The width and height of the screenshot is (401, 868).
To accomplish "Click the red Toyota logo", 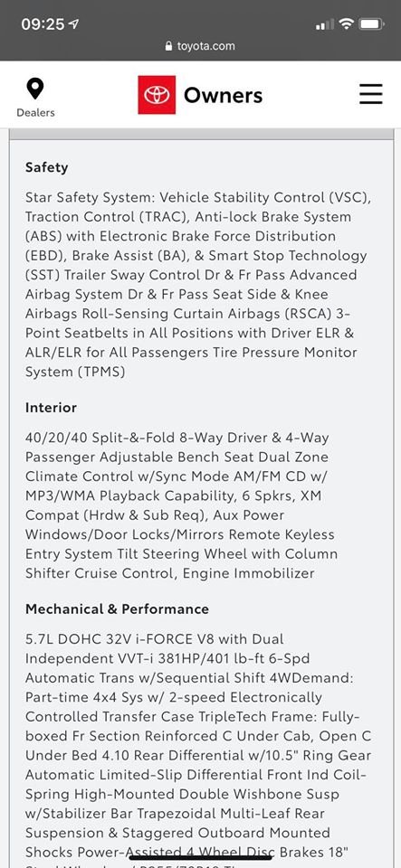I will click(x=157, y=95).
